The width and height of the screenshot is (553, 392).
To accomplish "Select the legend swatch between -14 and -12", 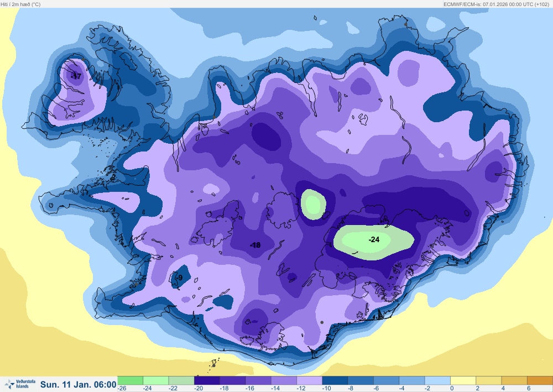I will coord(284,380).
